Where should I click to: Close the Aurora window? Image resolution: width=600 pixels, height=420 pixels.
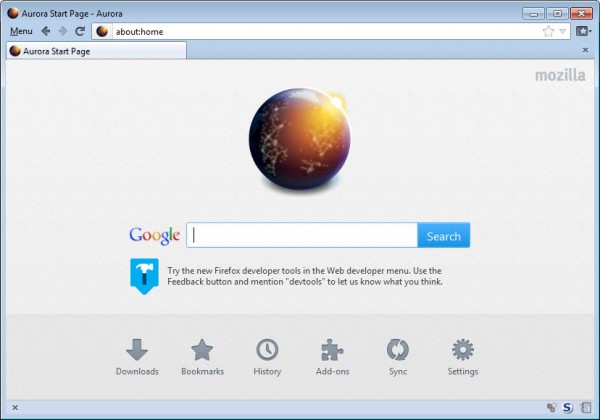coord(581,14)
